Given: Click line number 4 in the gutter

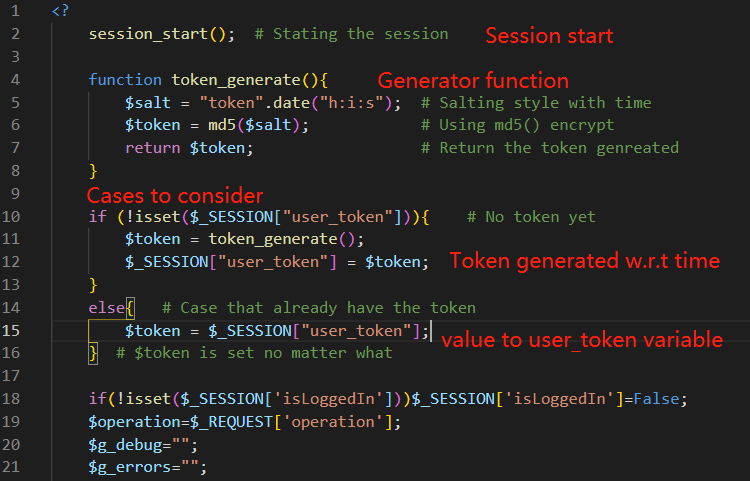Looking at the screenshot, I should (x=15, y=79).
